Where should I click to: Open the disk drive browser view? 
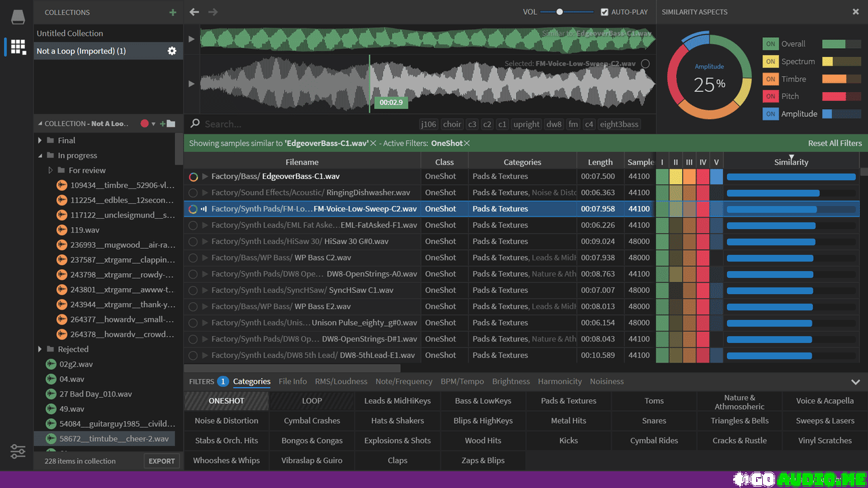18,17
